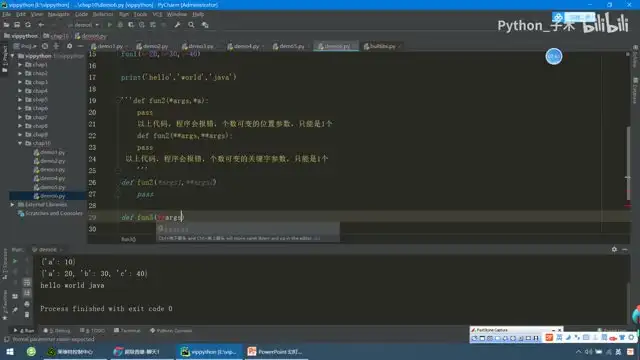This screenshot has height=360, width=640.
Task: Click the Synchronize refresh icon in the toolbar
Action: pos(28,25)
